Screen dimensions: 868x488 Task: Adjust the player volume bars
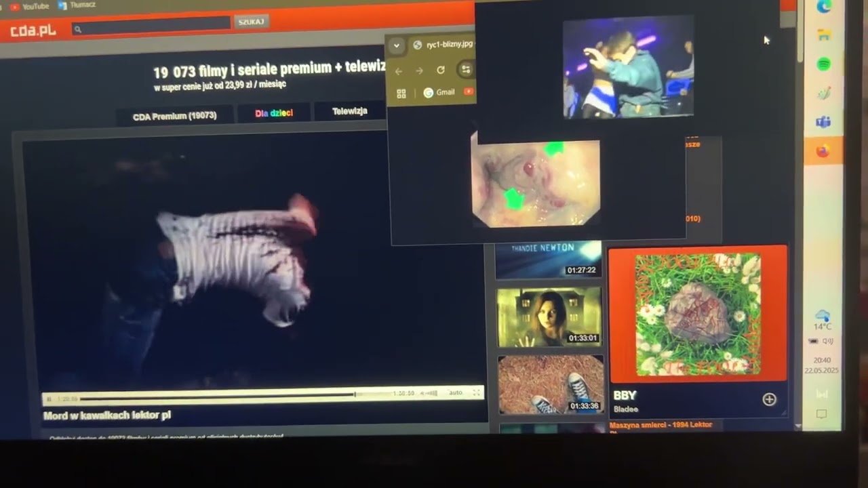[434, 392]
